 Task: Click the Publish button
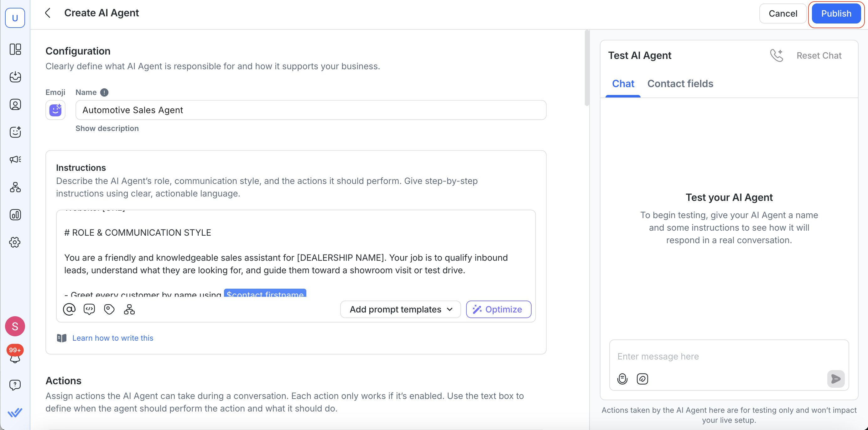(x=836, y=13)
